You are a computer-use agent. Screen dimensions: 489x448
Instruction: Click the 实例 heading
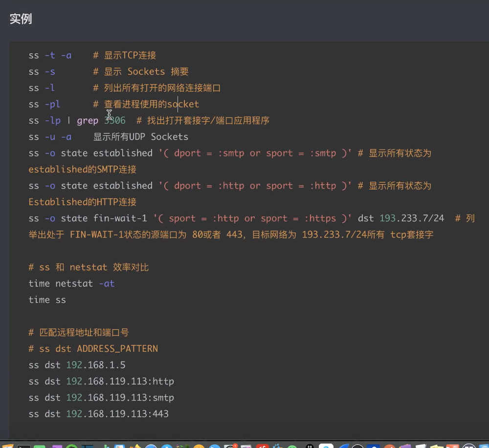pyautogui.click(x=21, y=20)
